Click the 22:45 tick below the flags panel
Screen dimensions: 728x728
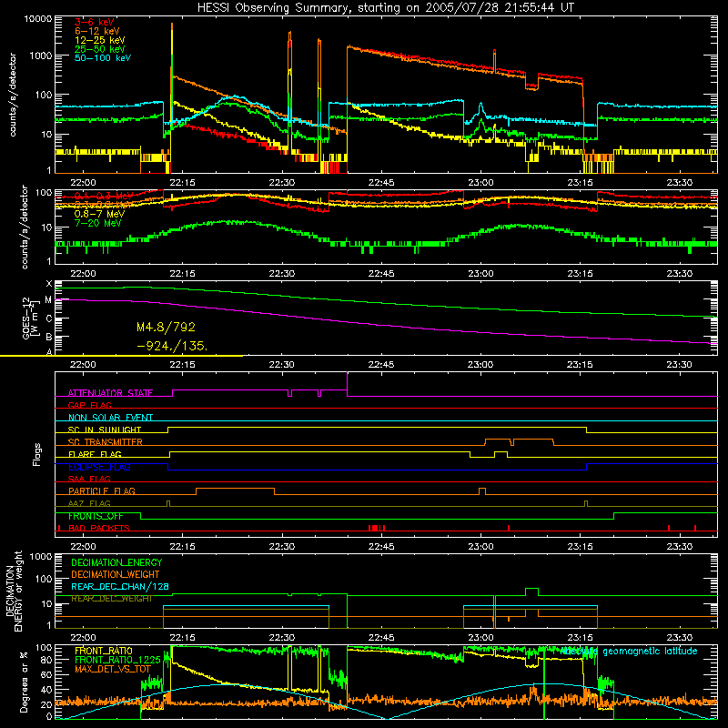click(381, 547)
